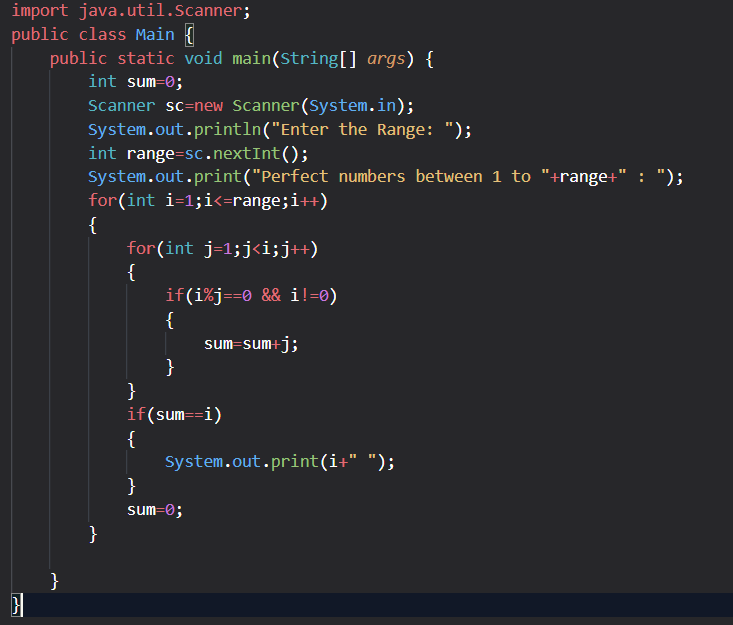The height and width of the screenshot is (625, 733).
Task: Click the "if(sum==i)" condition line
Action: pyautogui.click(x=174, y=415)
